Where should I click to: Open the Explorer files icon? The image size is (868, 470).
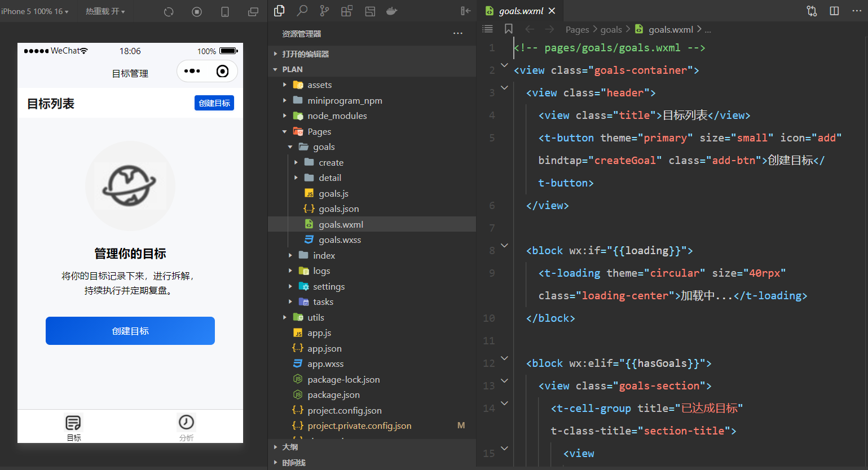pyautogui.click(x=279, y=11)
